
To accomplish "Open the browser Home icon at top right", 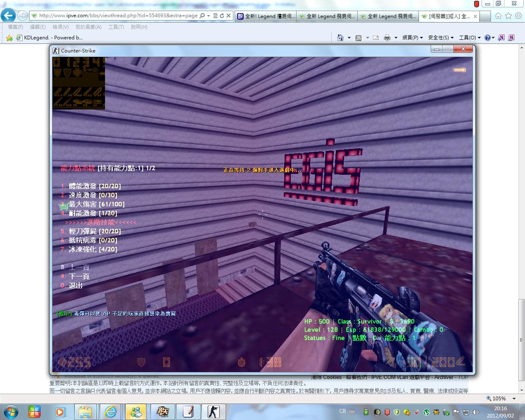I will tap(498, 16).
